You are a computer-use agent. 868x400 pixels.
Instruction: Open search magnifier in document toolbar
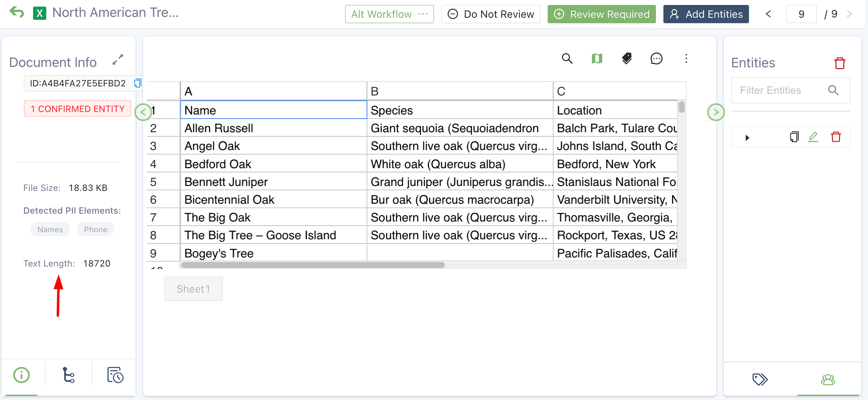click(x=567, y=59)
